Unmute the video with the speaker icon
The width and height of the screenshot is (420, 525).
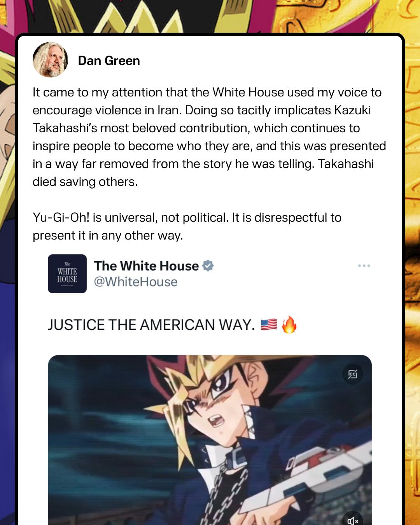353,520
